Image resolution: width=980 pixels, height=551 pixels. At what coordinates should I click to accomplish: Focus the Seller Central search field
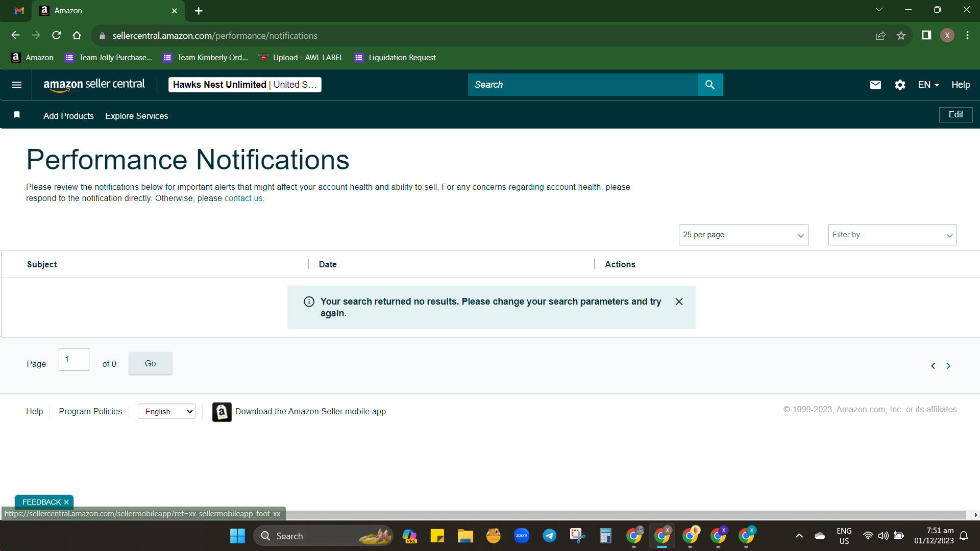[583, 85]
